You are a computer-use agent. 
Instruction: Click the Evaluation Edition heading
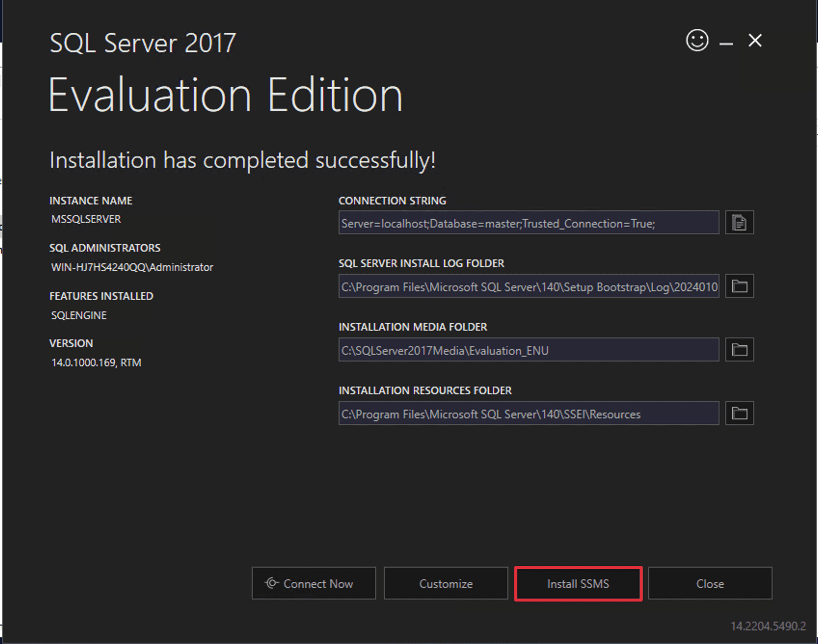(225, 95)
